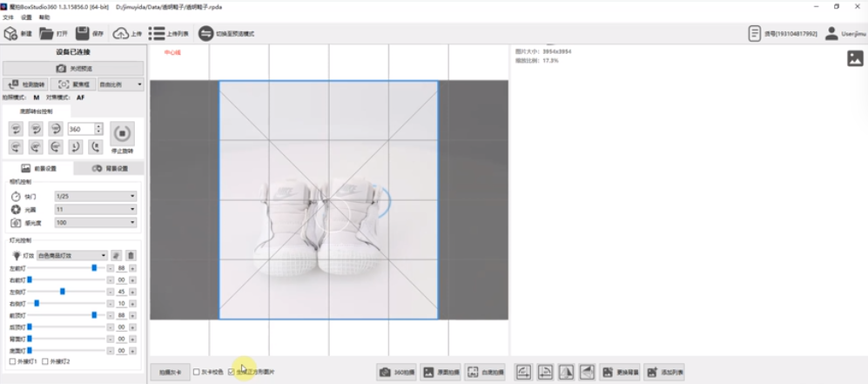
Task: Click the 拍摄灰卡 button
Action: (171, 372)
